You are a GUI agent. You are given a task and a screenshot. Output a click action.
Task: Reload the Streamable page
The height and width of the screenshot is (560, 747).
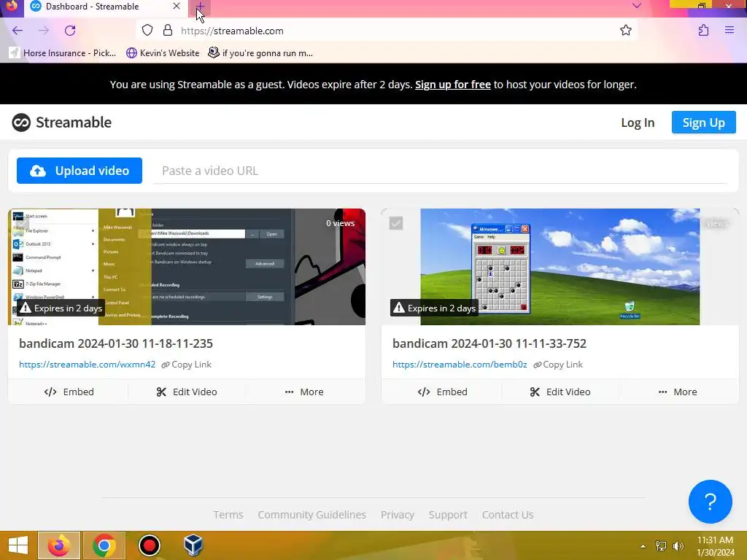[x=70, y=31]
